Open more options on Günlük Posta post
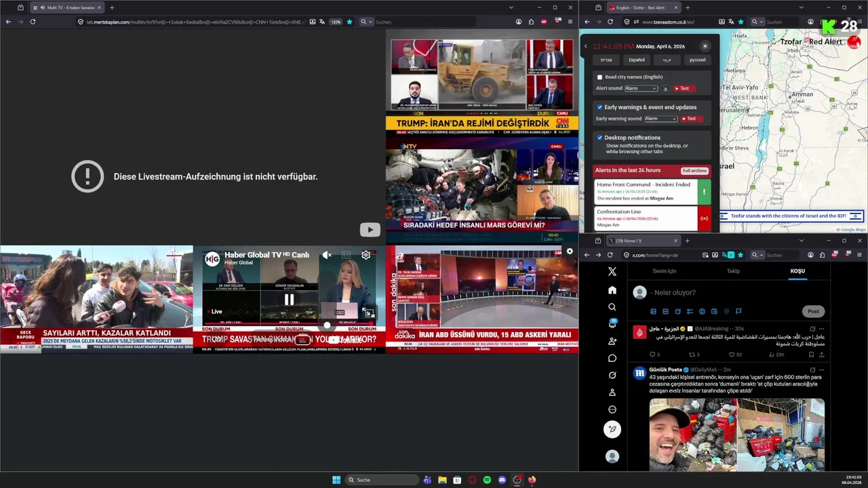The image size is (868, 488). (822, 369)
